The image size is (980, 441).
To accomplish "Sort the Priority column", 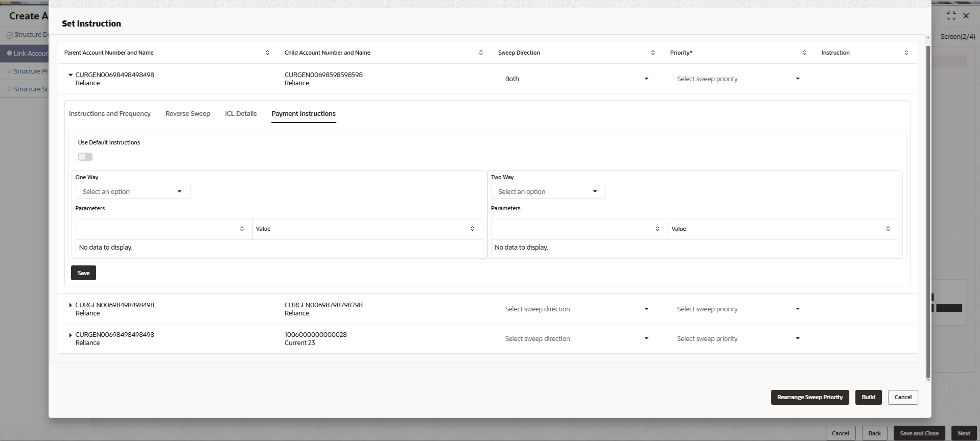I will pos(804,53).
